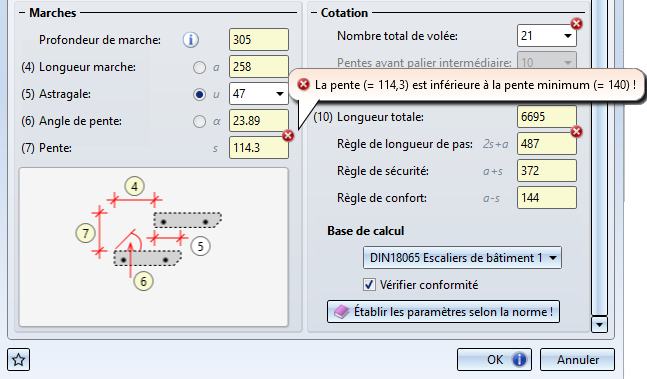
Task: Click the red error icon next to Pente
Action: point(288,135)
